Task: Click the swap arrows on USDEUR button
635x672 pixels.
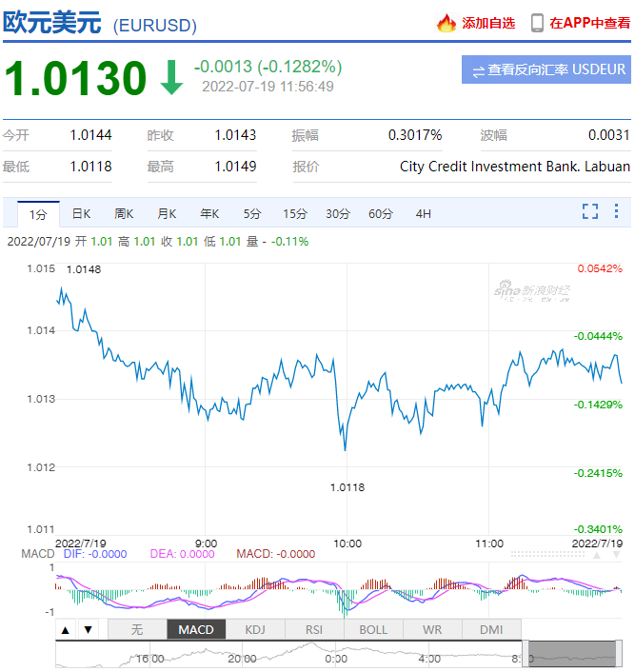Action: coord(478,70)
